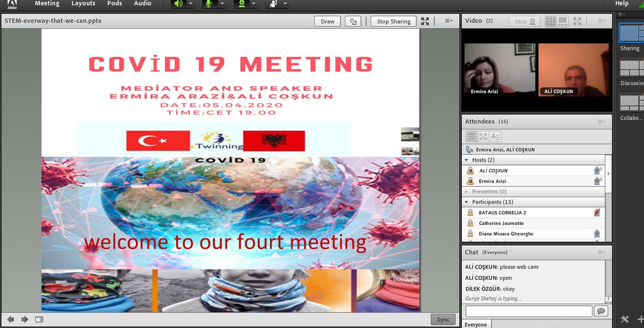Toggle full screen for the Video pod
This screenshot has width=644, height=328.
tap(577, 21)
